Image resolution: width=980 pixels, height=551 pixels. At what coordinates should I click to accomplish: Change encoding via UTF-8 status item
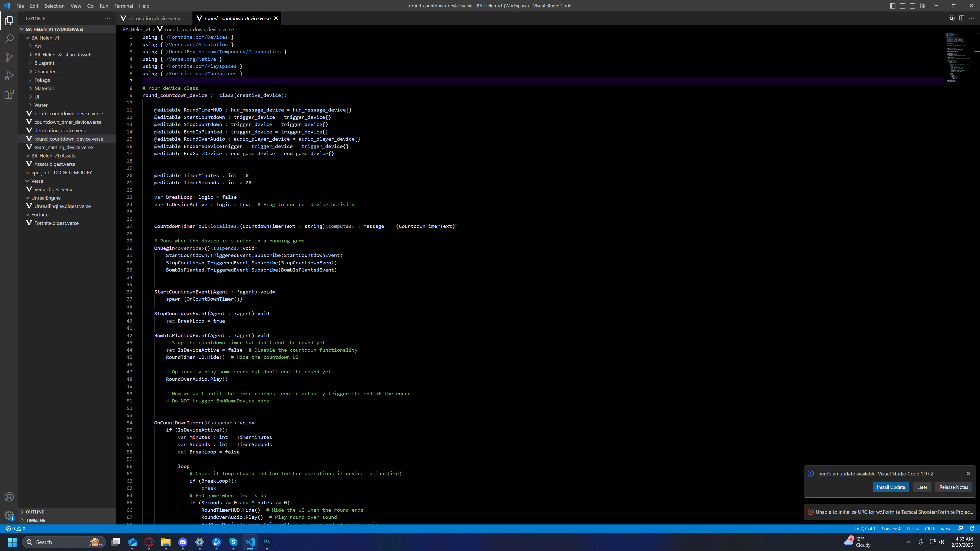912,529
